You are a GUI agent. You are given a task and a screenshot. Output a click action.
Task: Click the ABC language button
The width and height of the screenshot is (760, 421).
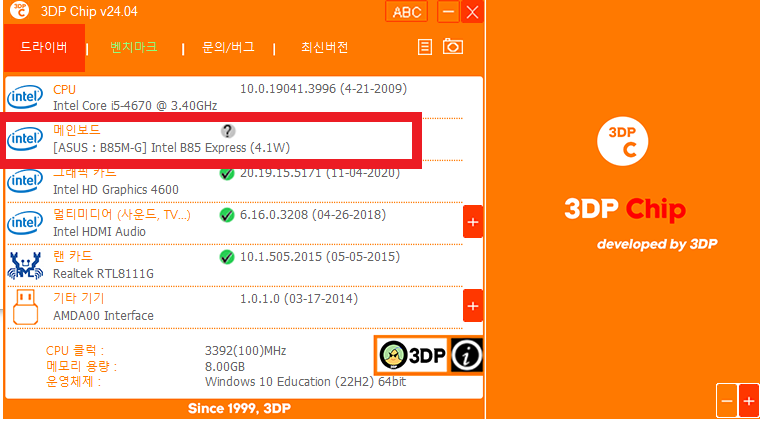(407, 12)
